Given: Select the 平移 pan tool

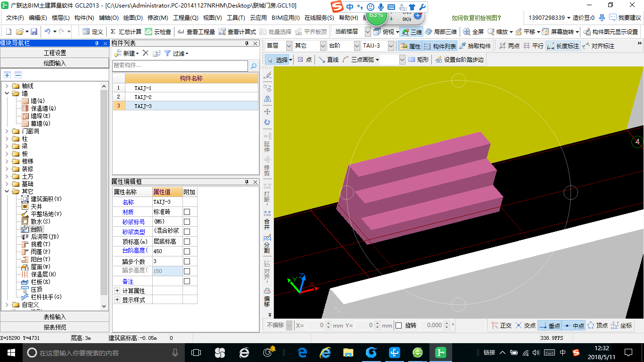Looking at the screenshot, I should click(x=525, y=32).
